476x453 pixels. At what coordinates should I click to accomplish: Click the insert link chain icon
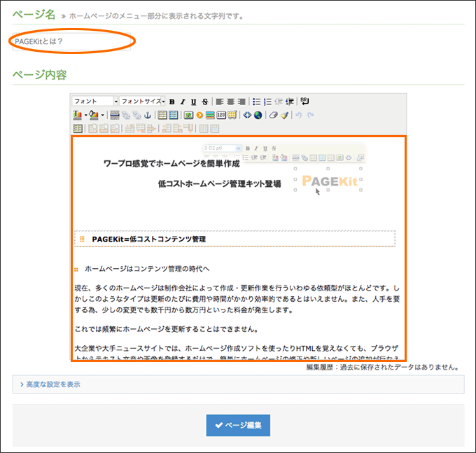pyautogui.click(x=126, y=115)
